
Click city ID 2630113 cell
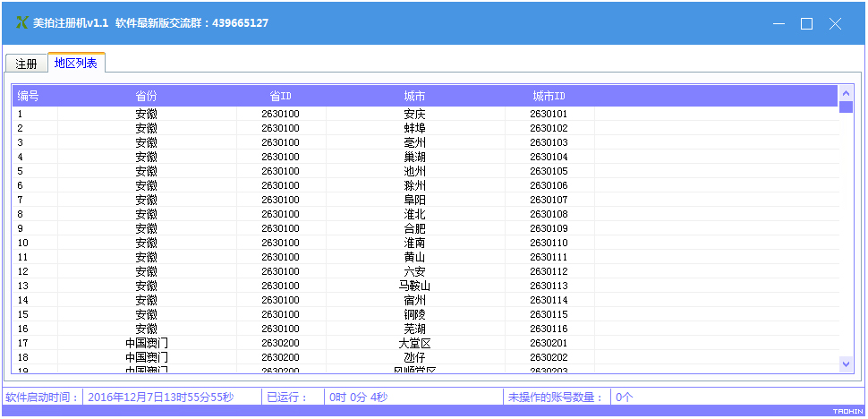point(549,286)
